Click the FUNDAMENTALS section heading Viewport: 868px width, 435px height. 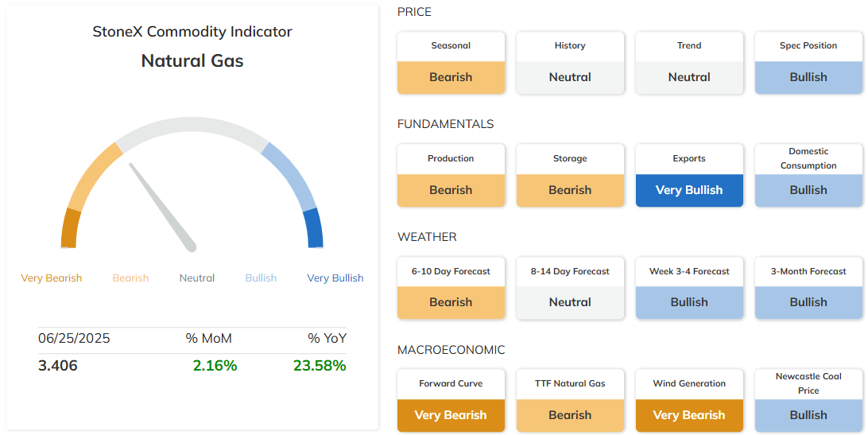tap(446, 124)
